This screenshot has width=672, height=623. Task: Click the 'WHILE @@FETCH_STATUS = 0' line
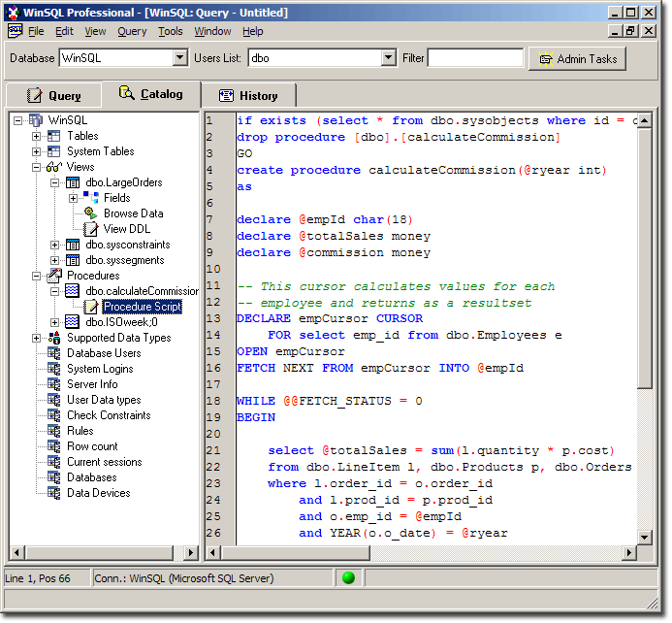click(x=329, y=402)
